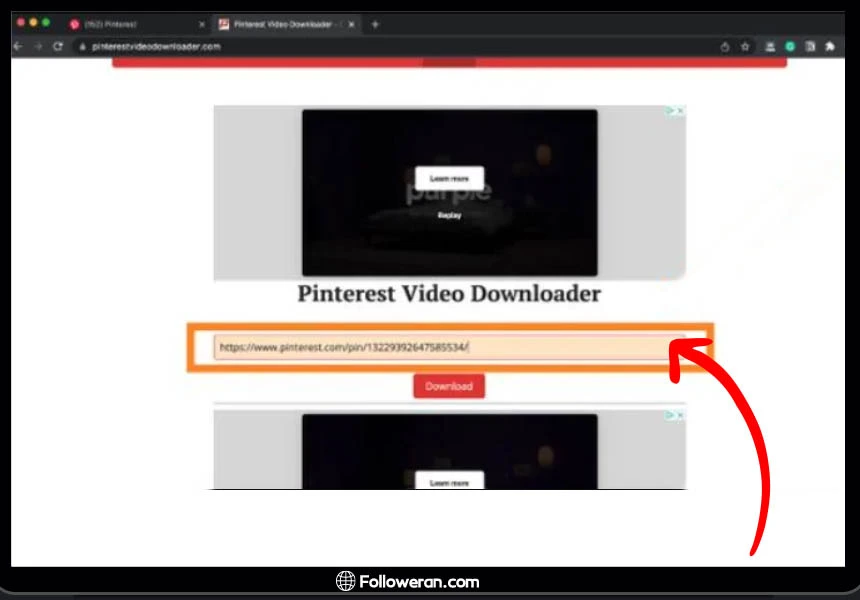Click Replay in the top ad video

pos(449,215)
